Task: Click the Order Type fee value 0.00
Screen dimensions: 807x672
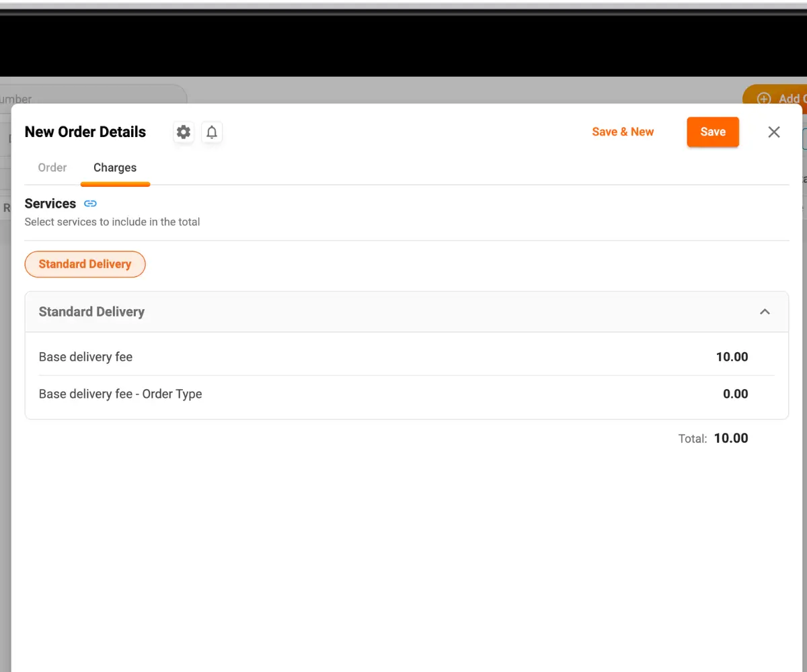Action: 735,394
